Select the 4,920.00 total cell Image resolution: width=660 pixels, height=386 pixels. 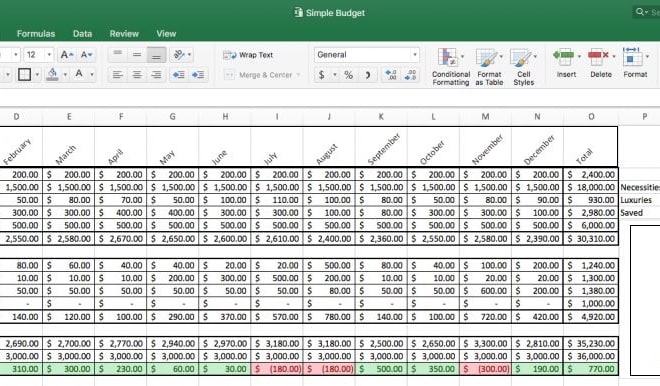tap(591, 317)
